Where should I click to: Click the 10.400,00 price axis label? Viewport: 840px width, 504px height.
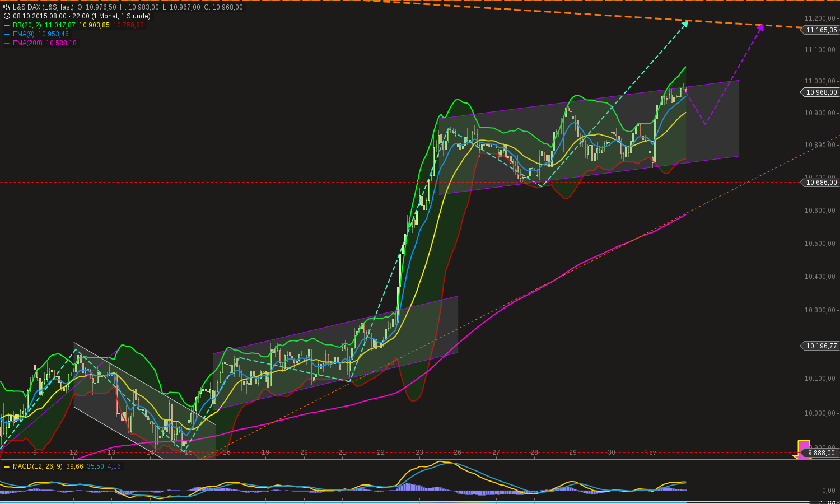tap(820, 277)
